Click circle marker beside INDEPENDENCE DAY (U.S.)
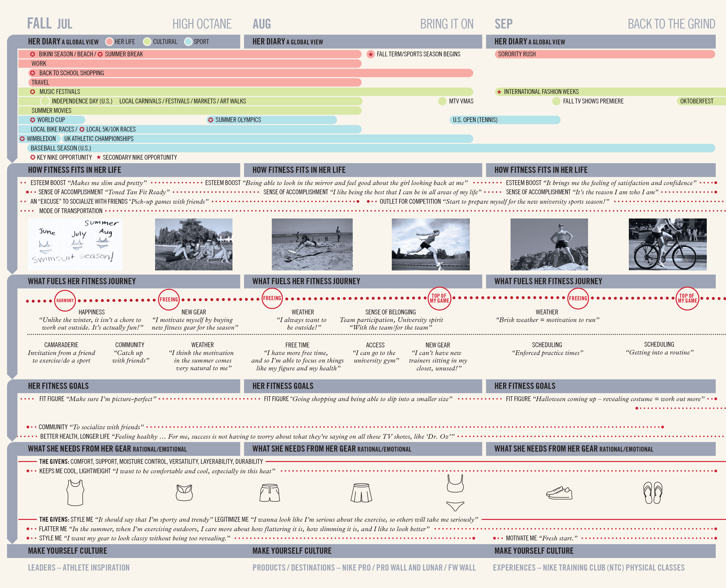This screenshot has height=588, width=726. point(45,101)
